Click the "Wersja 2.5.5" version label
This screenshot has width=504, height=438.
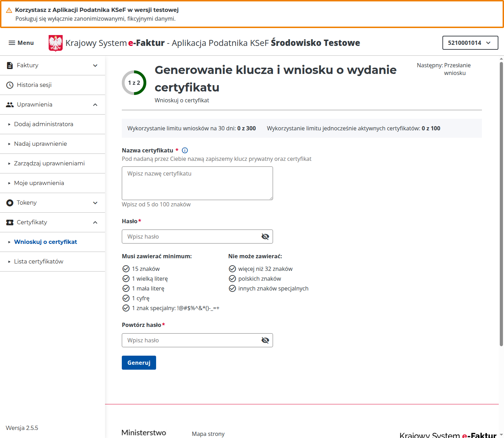click(x=22, y=428)
